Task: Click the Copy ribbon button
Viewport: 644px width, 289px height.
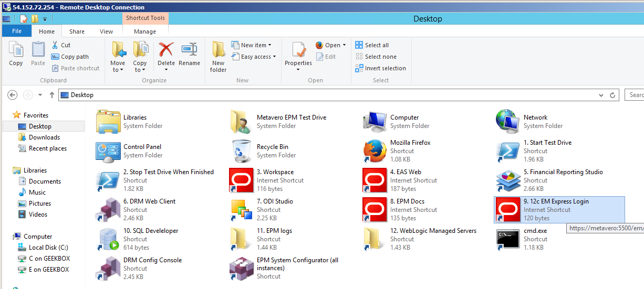Action: 16,54
